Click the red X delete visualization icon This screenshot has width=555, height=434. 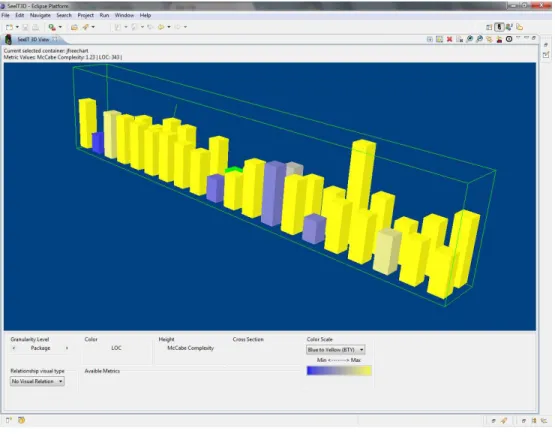pos(450,39)
